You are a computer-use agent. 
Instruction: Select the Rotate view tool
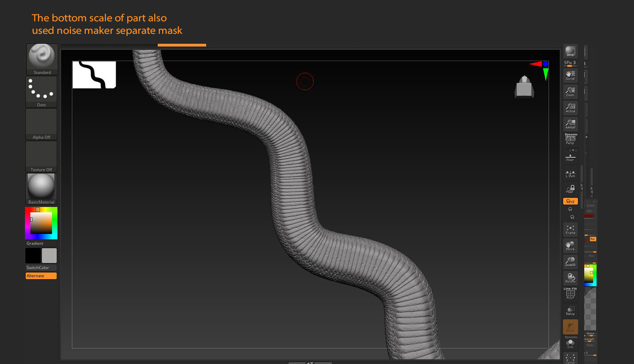(x=570, y=278)
